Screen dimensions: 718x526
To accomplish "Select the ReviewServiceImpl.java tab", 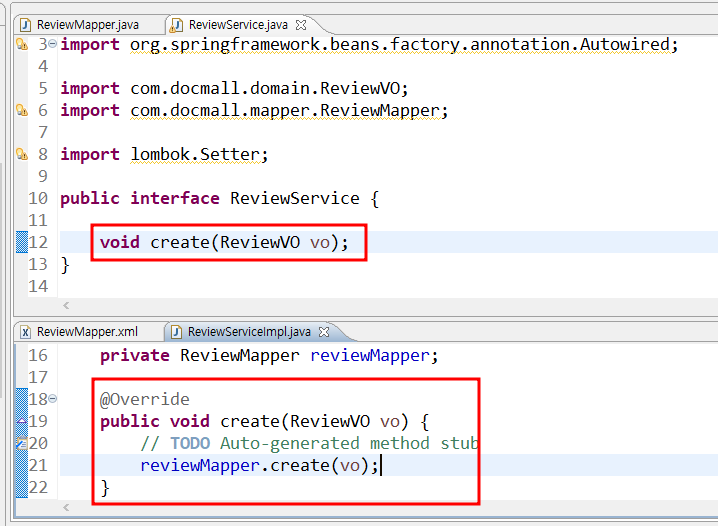I will [249, 331].
